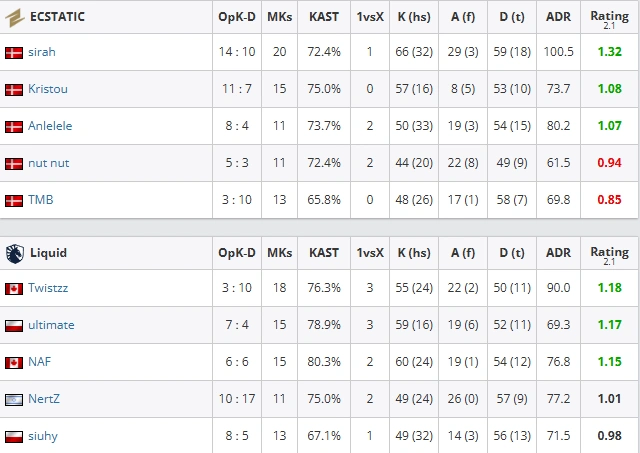This screenshot has height=453, width=640.
Task: Click the Israeli flag beside NertZ
Action: pyautogui.click(x=14, y=400)
